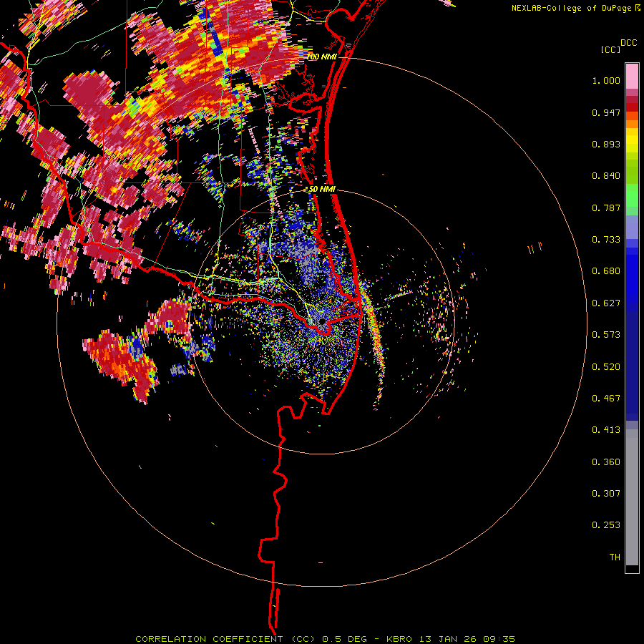Pick the lavender swatch above 0.733
The height and width of the screenshot is (644, 644).
[632, 227]
